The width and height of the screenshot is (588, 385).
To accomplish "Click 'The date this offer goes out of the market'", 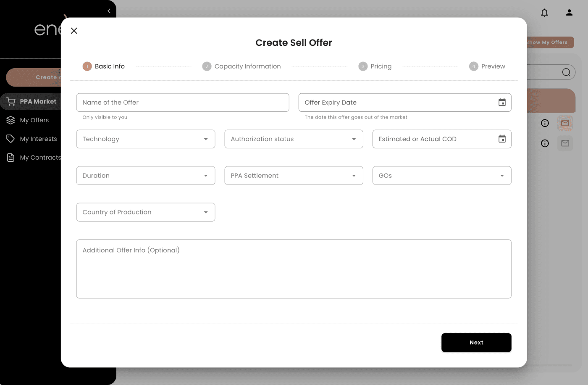I will [356, 117].
